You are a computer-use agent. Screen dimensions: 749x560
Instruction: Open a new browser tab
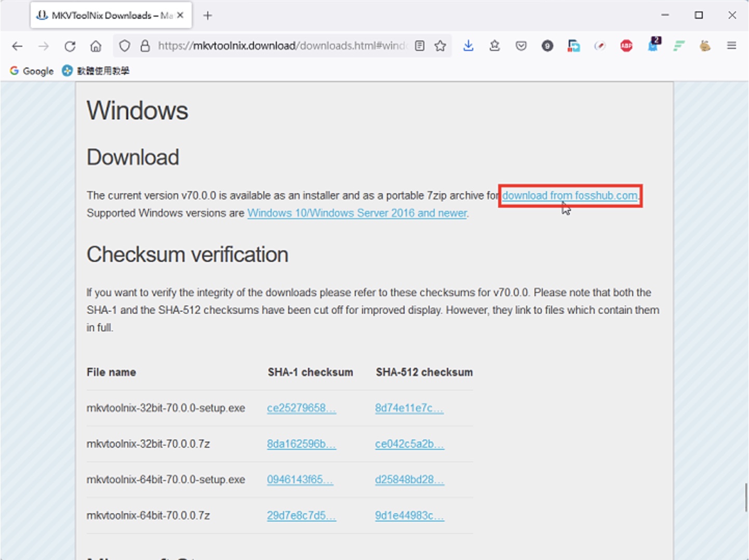pos(208,16)
